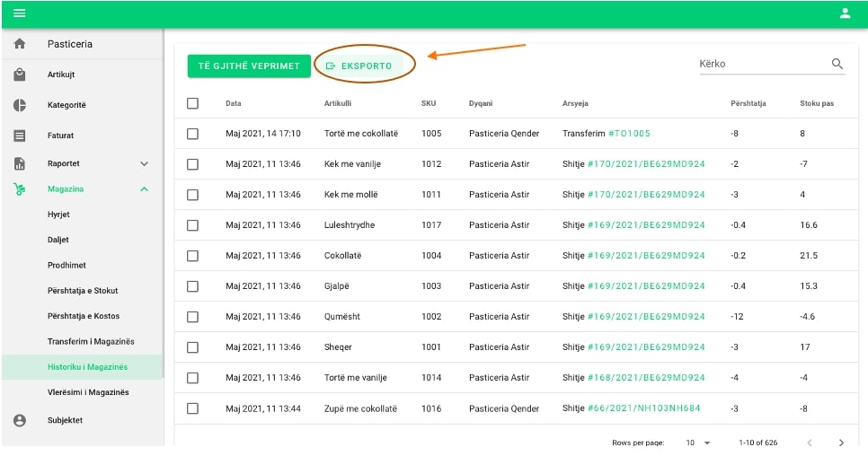Select checkbox for Luleshtrydhe row

coord(192,225)
